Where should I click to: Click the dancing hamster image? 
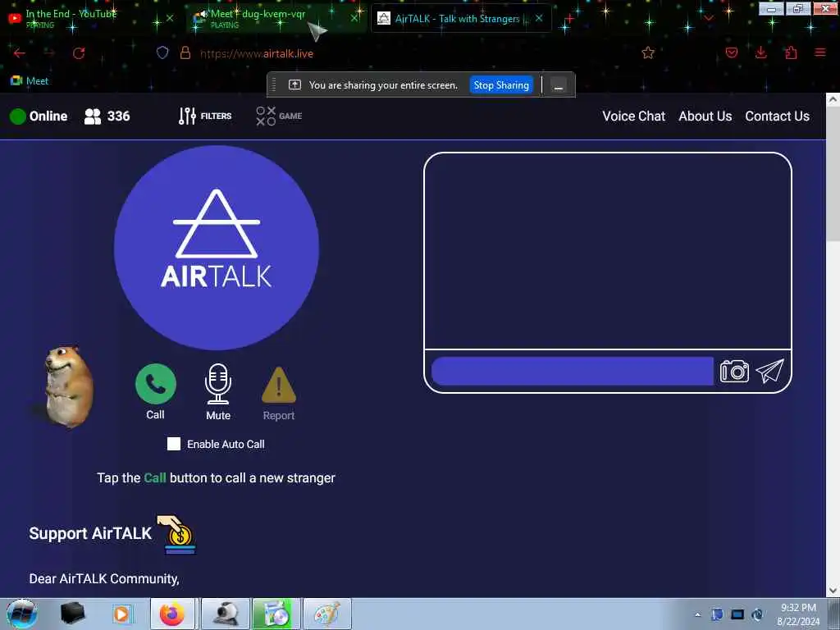point(67,386)
